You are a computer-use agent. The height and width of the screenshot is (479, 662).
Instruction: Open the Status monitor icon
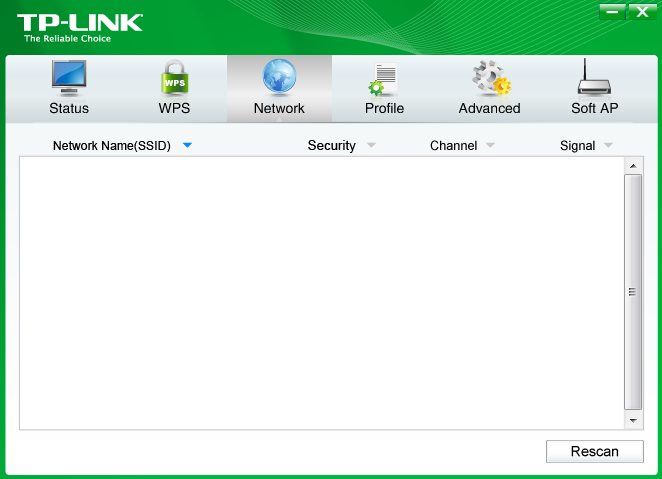pyautogui.click(x=69, y=78)
